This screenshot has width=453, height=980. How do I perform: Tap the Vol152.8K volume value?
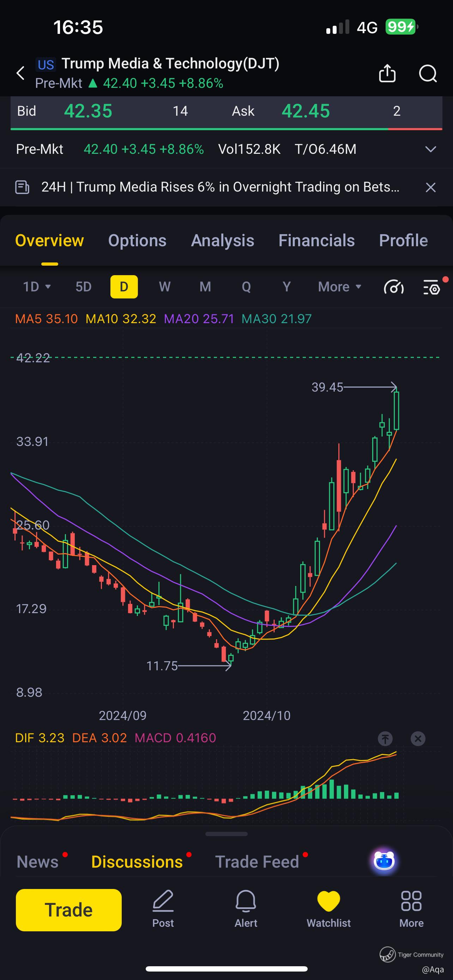point(249,149)
